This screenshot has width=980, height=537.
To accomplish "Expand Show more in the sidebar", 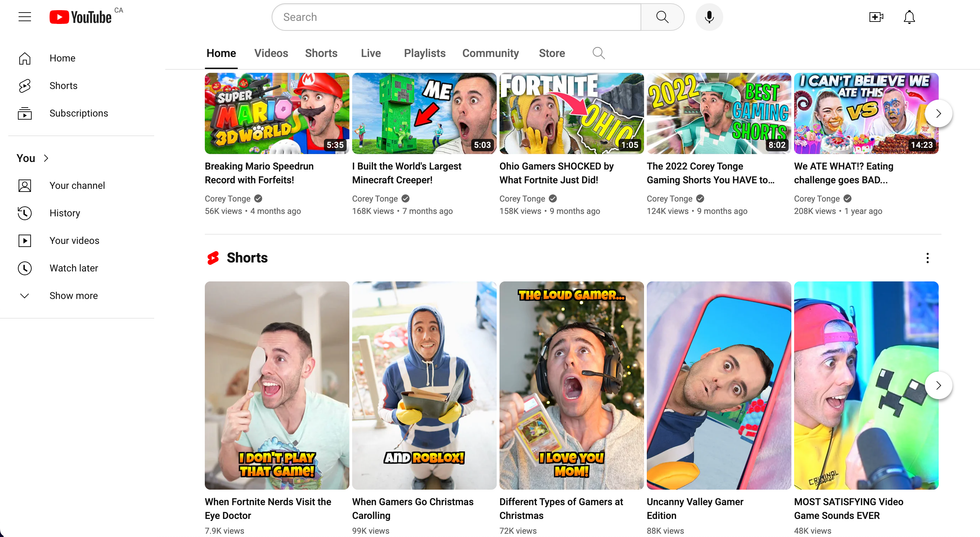I will pyautogui.click(x=74, y=296).
